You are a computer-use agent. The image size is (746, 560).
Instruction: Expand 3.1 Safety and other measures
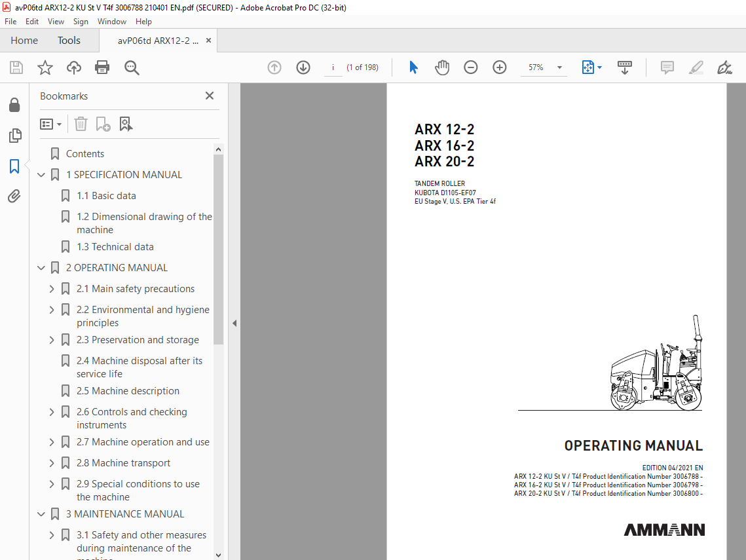[52, 535]
